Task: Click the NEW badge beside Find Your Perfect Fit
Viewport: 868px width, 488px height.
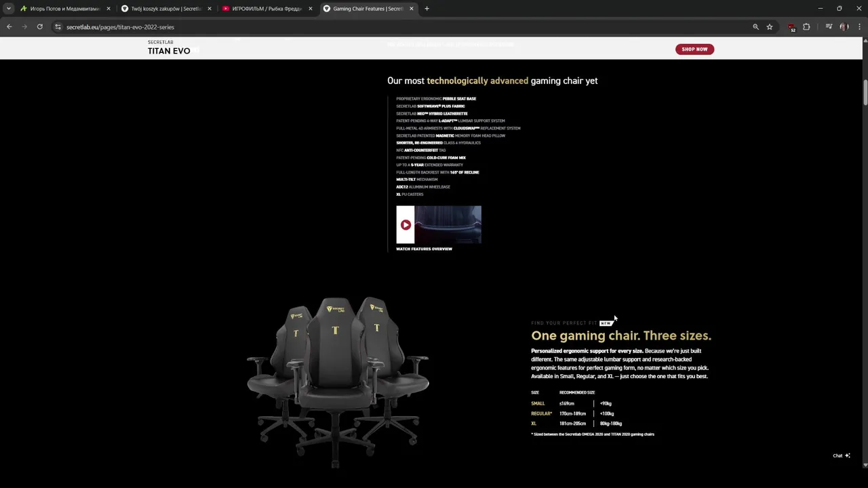Action: pyautogui.click(x=606, y=323)
